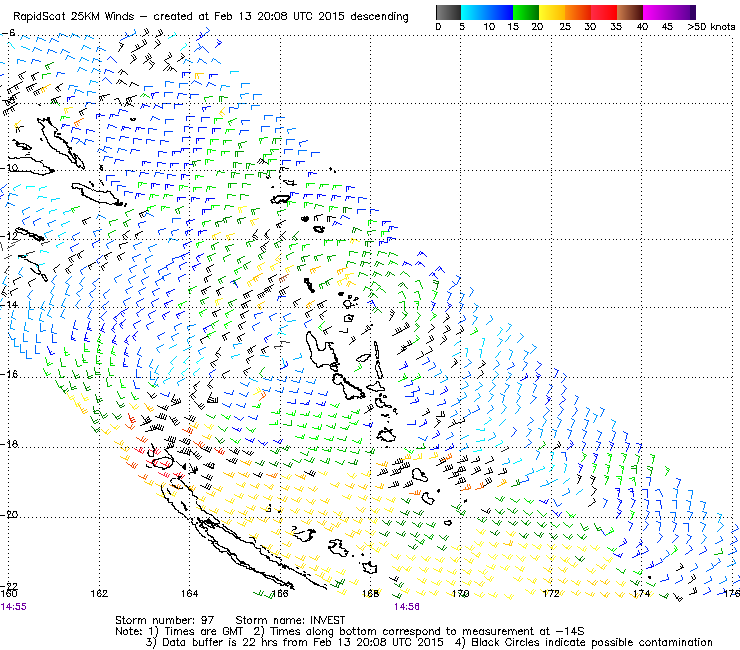Click the legend scale number "25"

click(x=565, y=26)
